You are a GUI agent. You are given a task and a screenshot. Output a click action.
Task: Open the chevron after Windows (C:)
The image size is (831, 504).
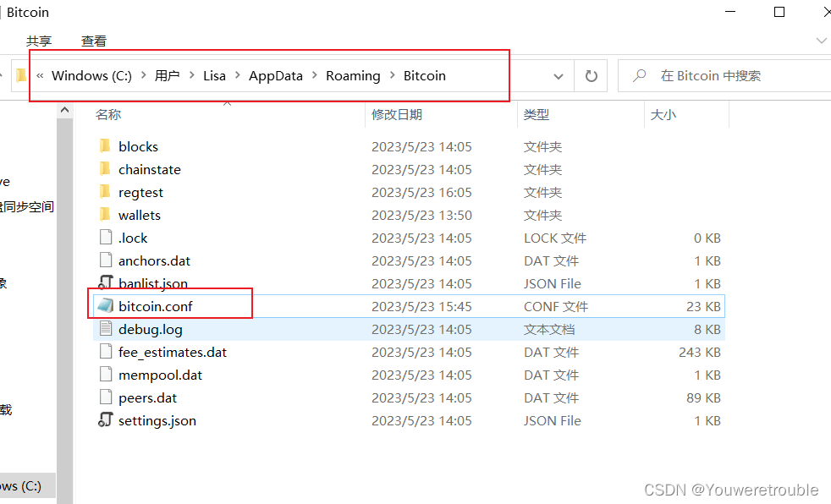click(144, 76)
